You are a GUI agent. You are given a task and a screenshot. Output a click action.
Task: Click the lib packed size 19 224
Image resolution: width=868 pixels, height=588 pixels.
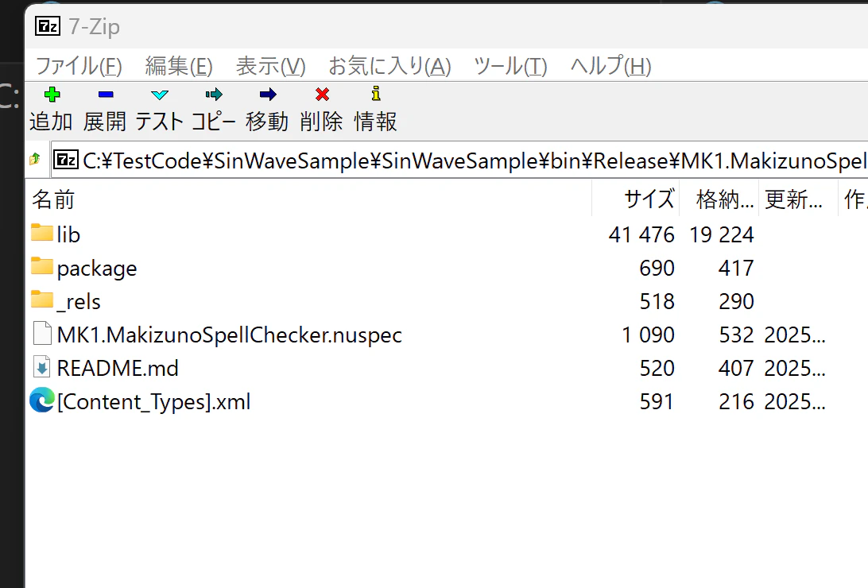point(721,234)
